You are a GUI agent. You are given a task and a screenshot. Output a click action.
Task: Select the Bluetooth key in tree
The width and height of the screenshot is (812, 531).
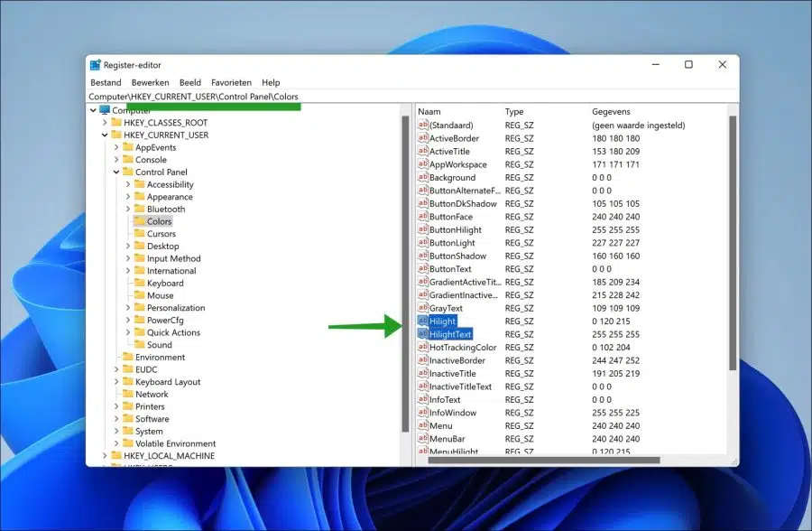click(x=166, y=209)
